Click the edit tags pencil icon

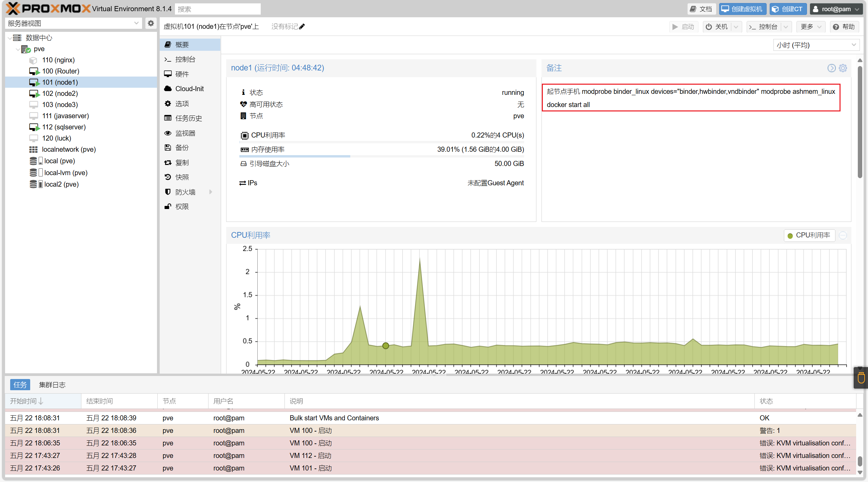(x=302, y=26)
